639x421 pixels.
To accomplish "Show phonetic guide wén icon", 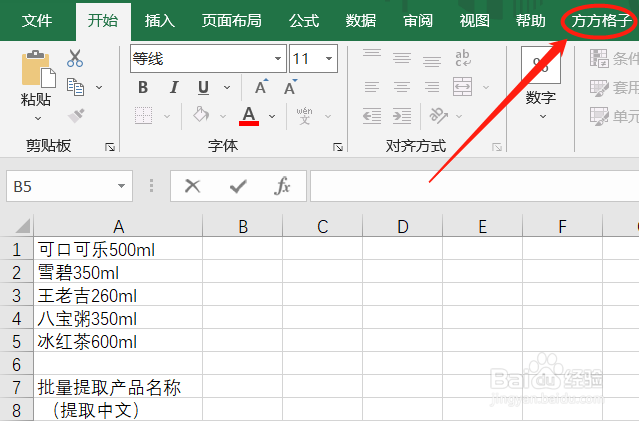I will coord(304,116).
